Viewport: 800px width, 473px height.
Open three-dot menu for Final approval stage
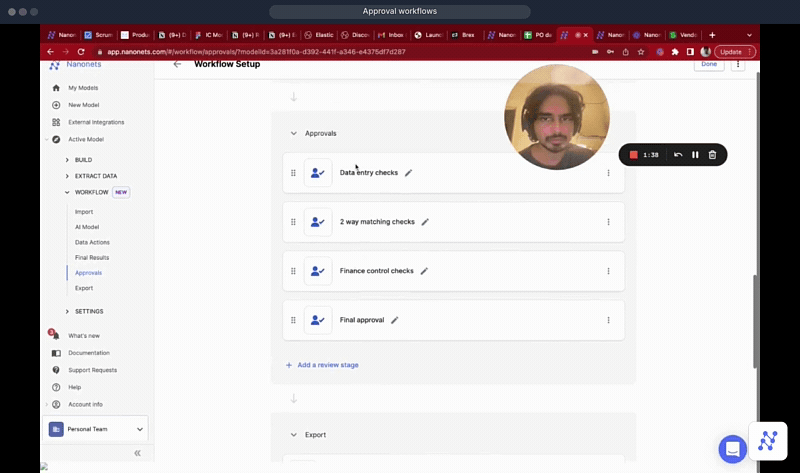[608, 320]
